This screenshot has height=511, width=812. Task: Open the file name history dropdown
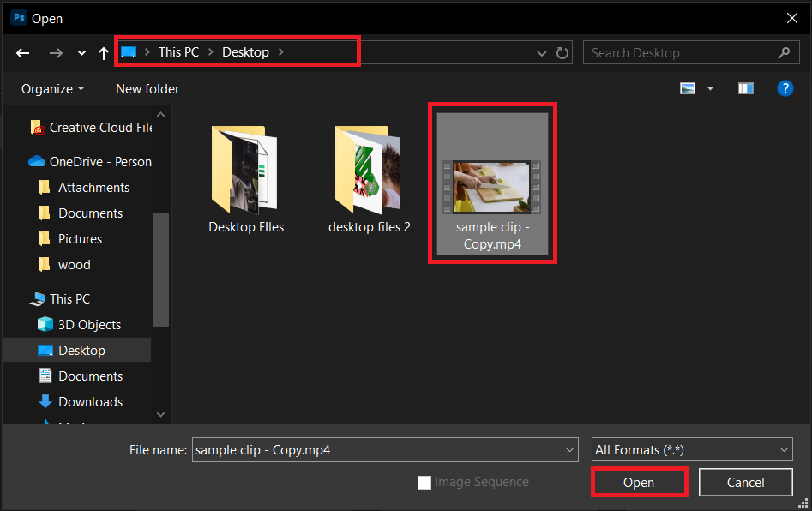click(x=568, y=449)
